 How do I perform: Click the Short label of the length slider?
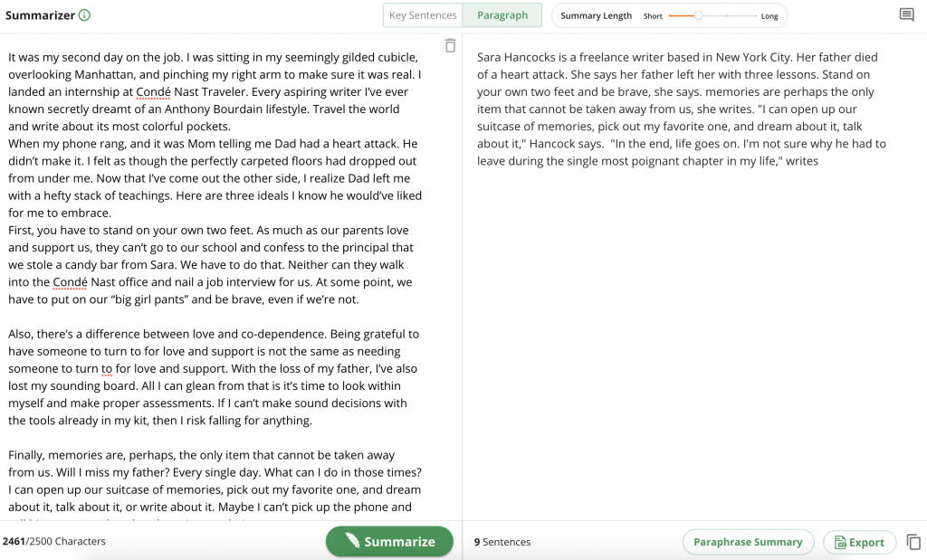(653, 16)
